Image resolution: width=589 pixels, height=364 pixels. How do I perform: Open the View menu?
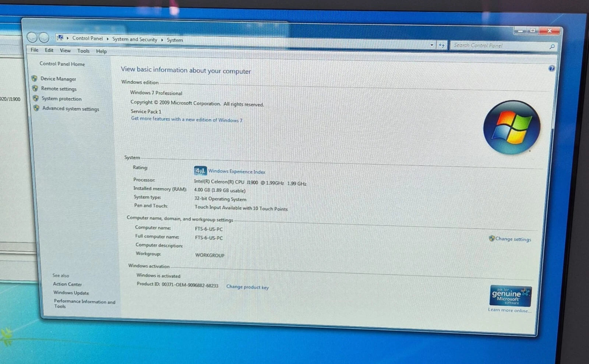pos(65,50)
